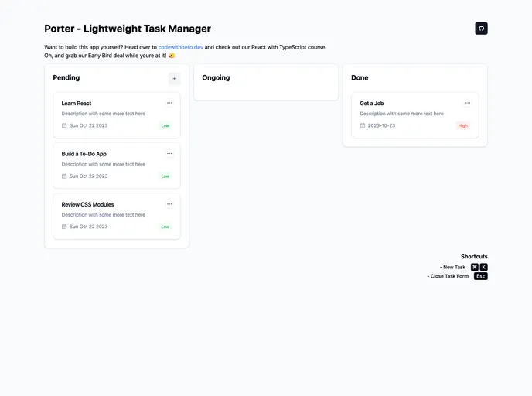The width and height of the screenshot is (532, 396).
Task: Click description text on Learn React card
Action: tap(103, 114)
